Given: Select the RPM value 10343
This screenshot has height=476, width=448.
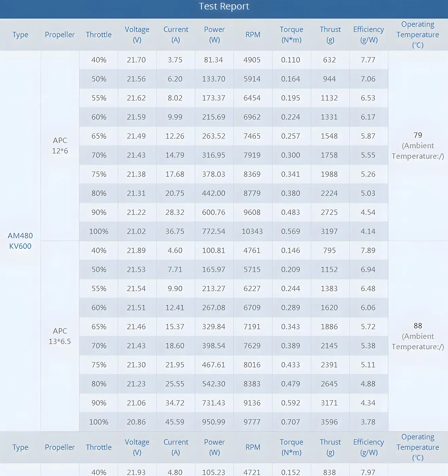Looking at the screenshot, I should pos(252,231).
